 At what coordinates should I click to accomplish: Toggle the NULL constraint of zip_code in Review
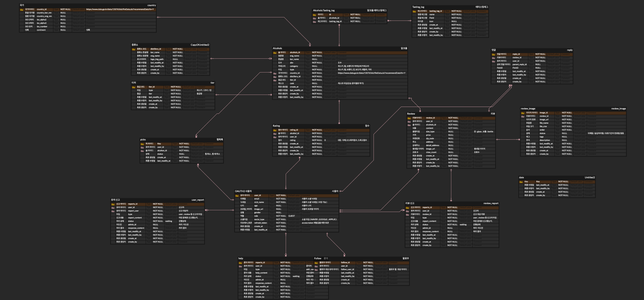pyautogui.click(x=451, y=138)
